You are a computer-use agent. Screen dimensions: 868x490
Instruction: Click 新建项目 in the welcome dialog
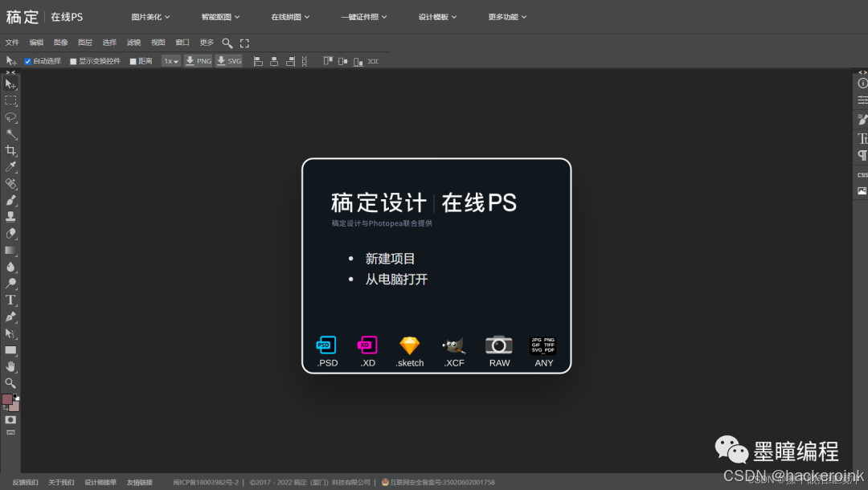click(390, 259)
